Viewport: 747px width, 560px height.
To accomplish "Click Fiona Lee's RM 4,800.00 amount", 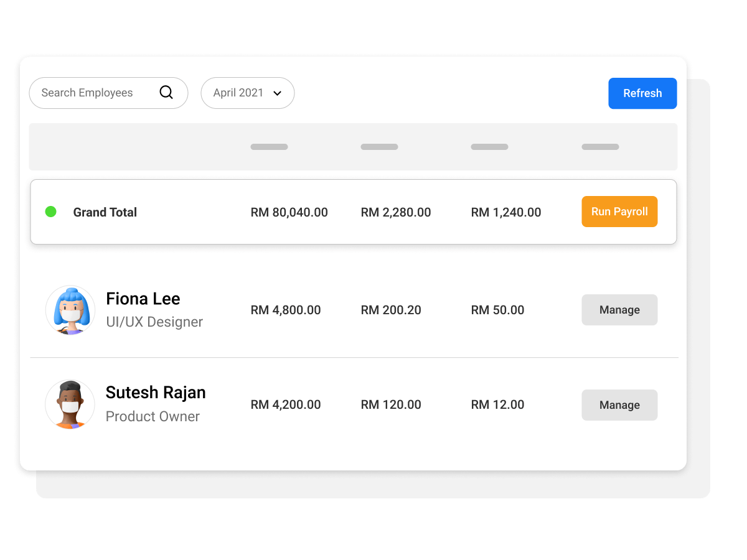I will (286, 310).
